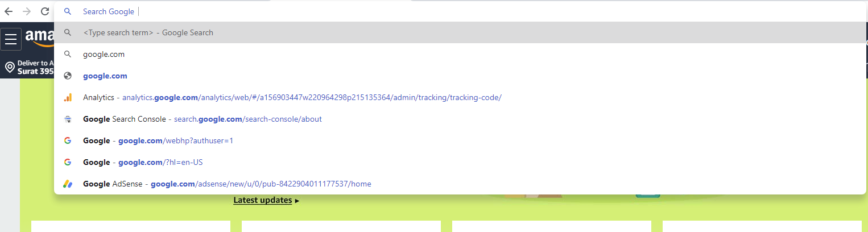Screen dimensions: 868x232
Task: Open the Analytics tracking-code URL suggestion
Action: coord(460,97)
